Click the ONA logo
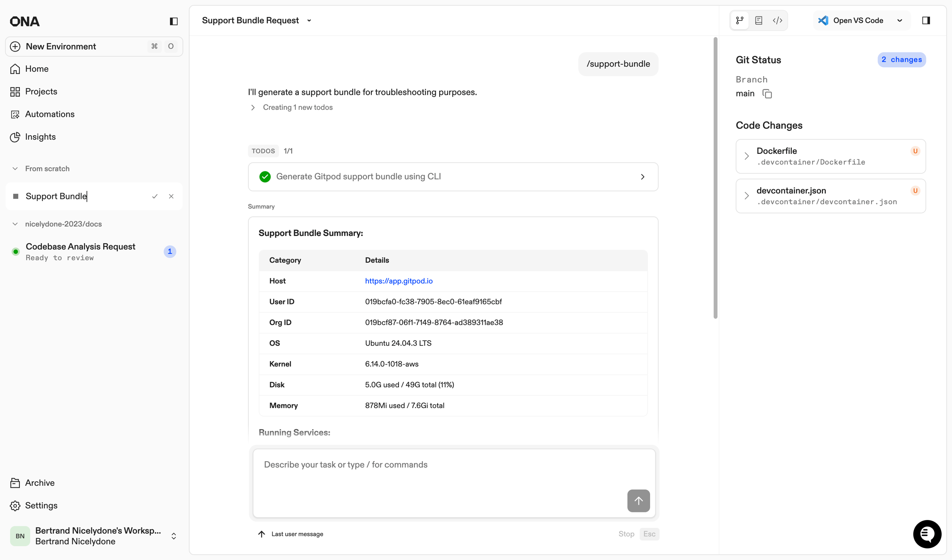Image resolution: width=952 pixels, height=560 pixels. coord(25,21)
